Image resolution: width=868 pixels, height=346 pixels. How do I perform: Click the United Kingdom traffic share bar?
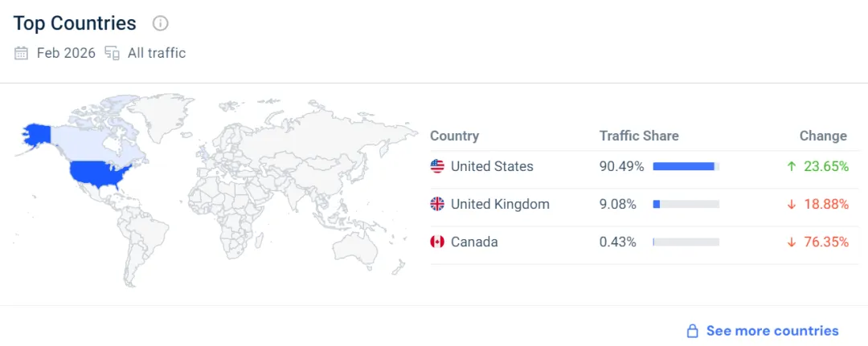[x=686, y=204]
